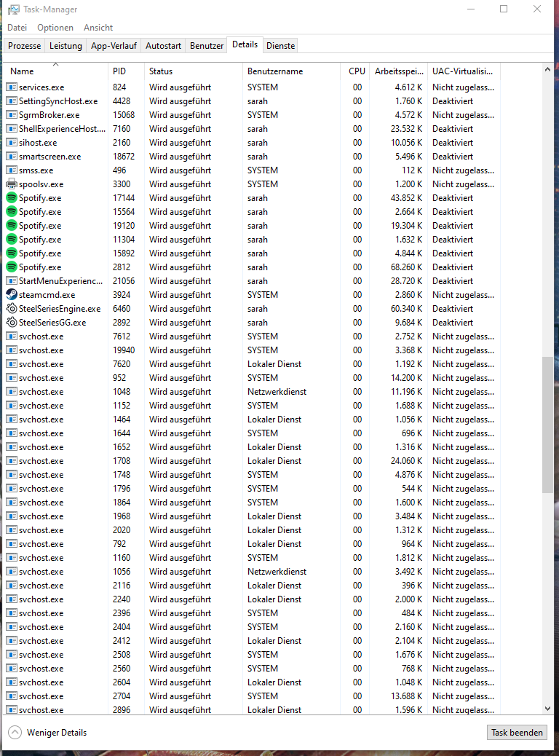Switch to the Benutzer tab
The image size is (559, 756).
[207, 46]
